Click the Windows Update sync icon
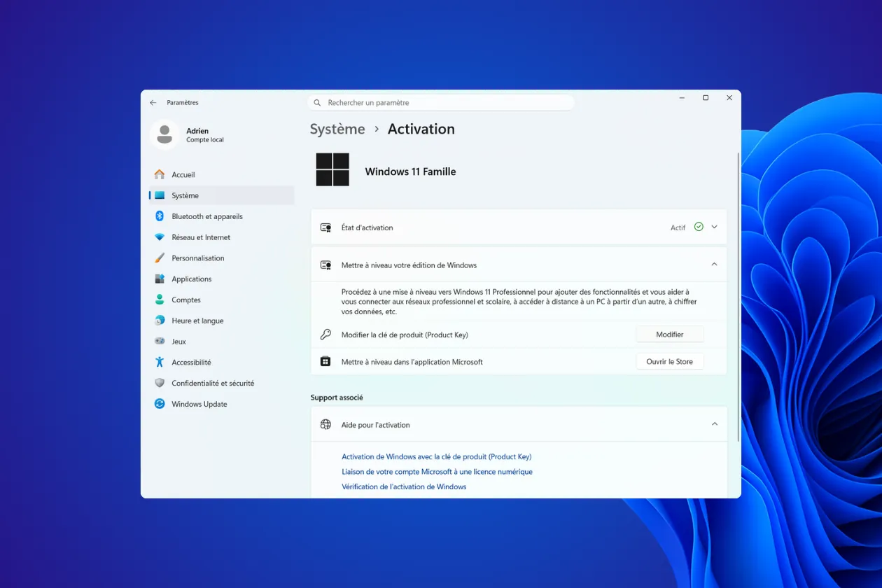Image resolution: width=882 pixels, height=588 pixels. (x=160, y=404)
